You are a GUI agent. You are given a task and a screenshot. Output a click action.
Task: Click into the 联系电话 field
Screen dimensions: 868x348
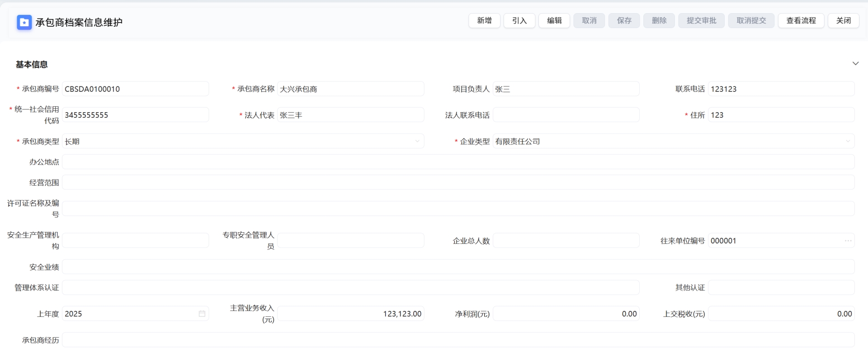(x=781, y=89)
